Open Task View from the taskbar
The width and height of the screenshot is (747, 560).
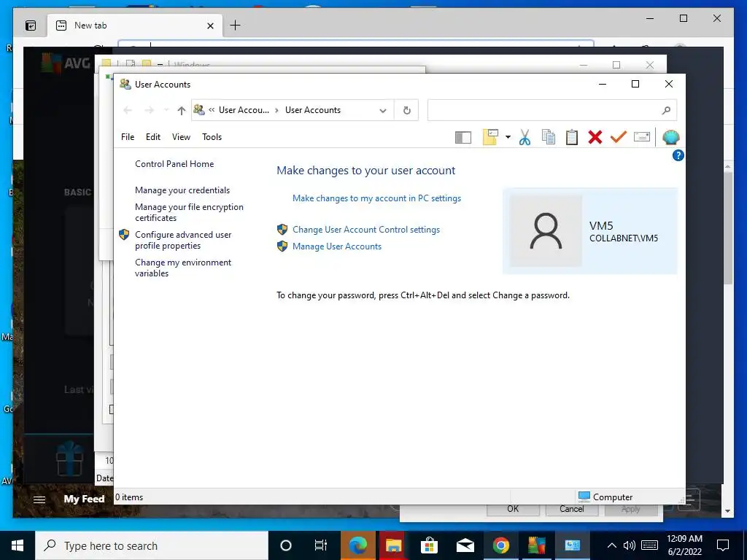(321, 545)
